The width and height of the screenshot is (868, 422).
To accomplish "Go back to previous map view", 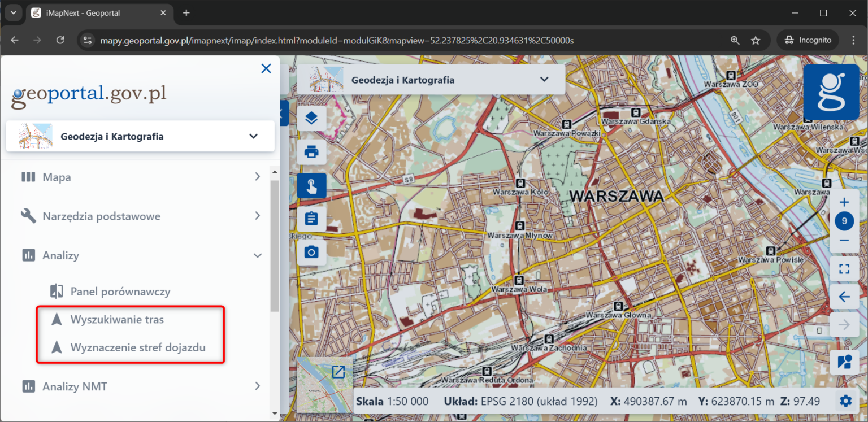I will (x=844, y=296).
